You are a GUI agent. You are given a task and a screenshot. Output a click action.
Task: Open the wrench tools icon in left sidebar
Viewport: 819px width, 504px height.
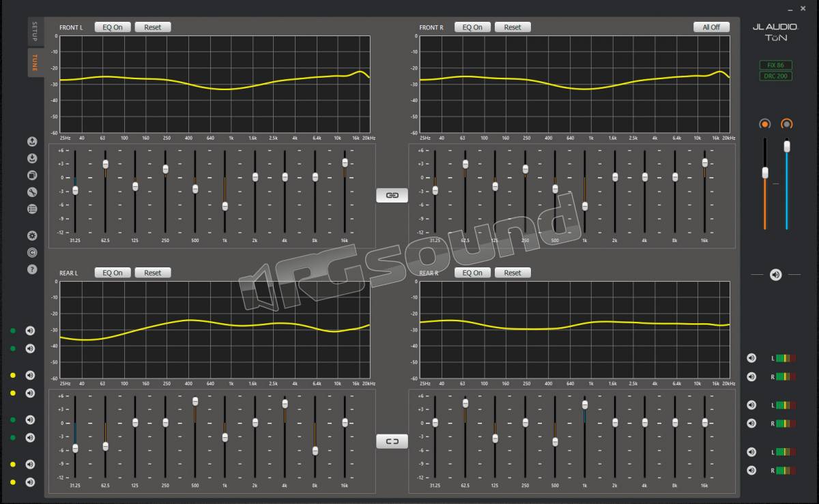click(32, 192)
